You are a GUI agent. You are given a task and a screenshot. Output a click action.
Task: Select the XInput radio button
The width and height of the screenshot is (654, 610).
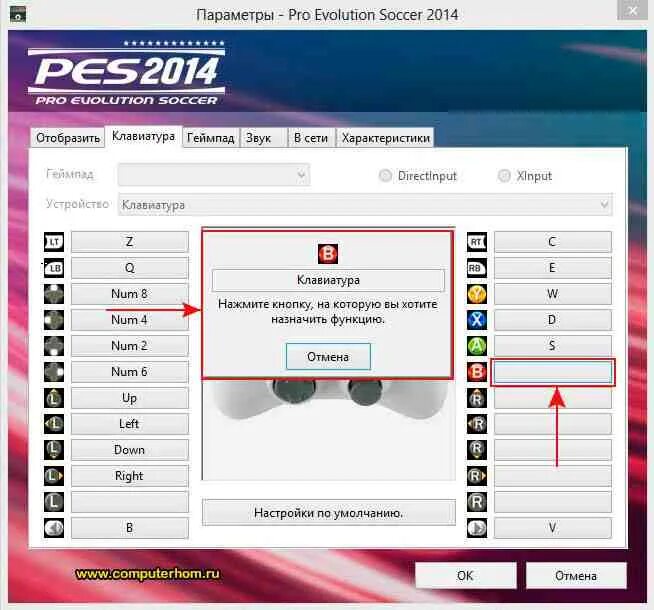(x=504, y=176)
